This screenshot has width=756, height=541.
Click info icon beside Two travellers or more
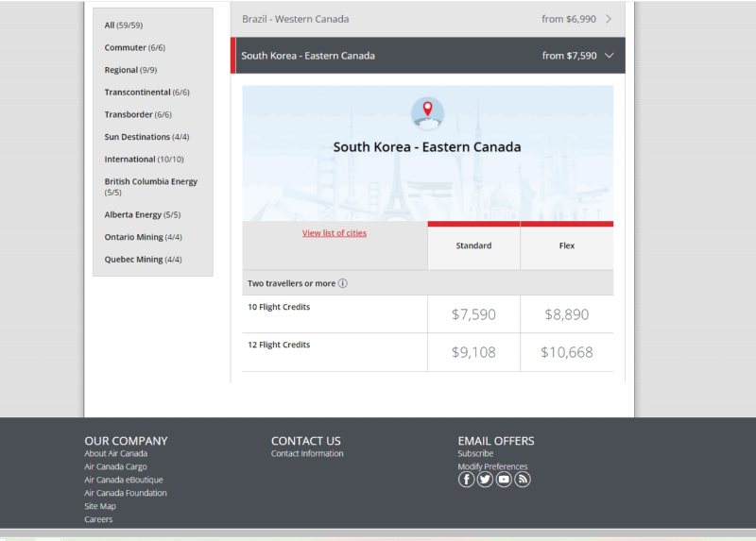coord(343,283)
